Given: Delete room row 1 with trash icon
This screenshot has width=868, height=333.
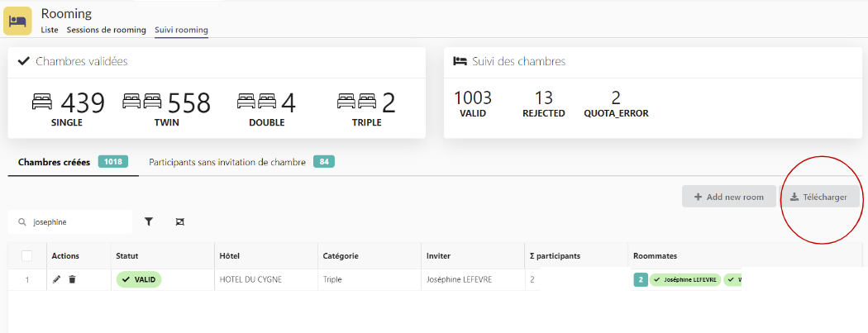Looking at the screenshot, I should tap(72, 280).
